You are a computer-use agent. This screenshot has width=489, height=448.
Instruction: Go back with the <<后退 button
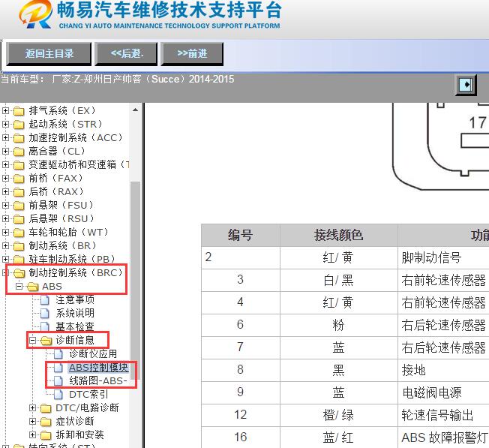126,54
